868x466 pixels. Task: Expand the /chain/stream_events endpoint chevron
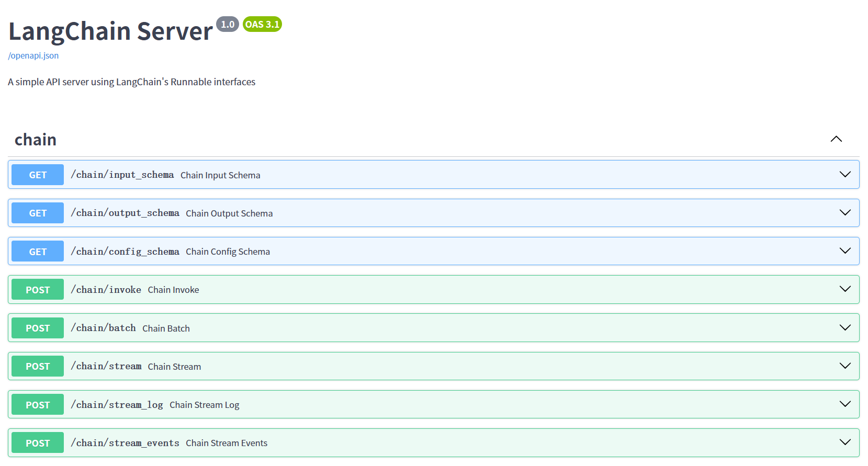point(845,442)
